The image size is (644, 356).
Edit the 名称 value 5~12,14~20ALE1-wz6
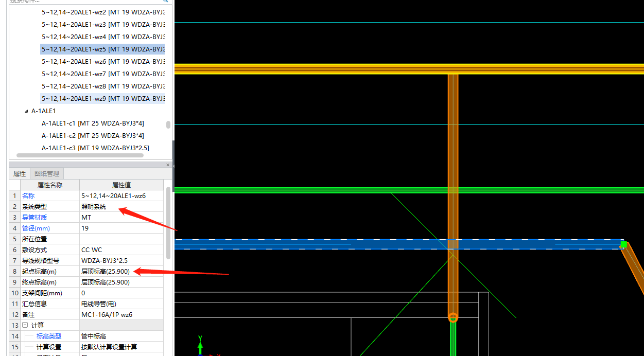click(121, 195)
